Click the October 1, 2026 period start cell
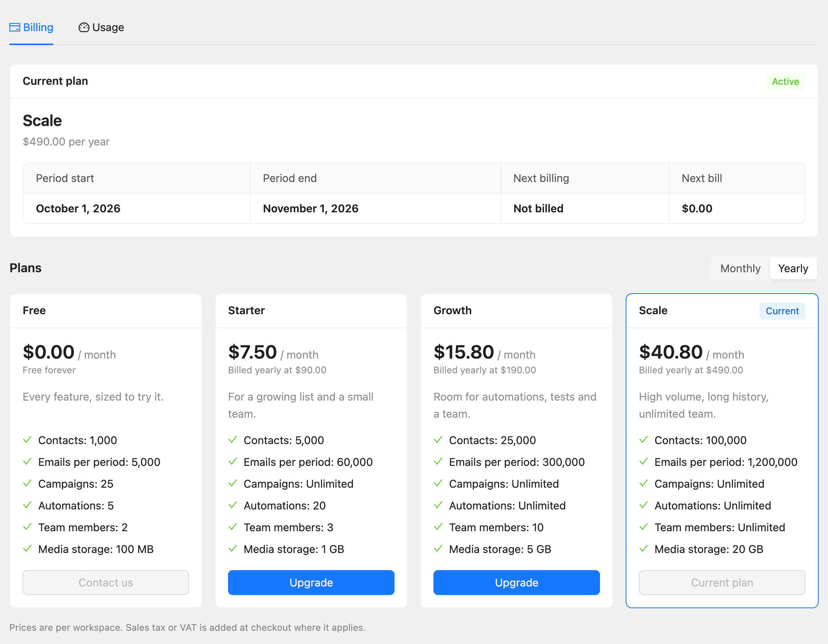Viewport: 828px width, 644px height. (x=137, y=208)
